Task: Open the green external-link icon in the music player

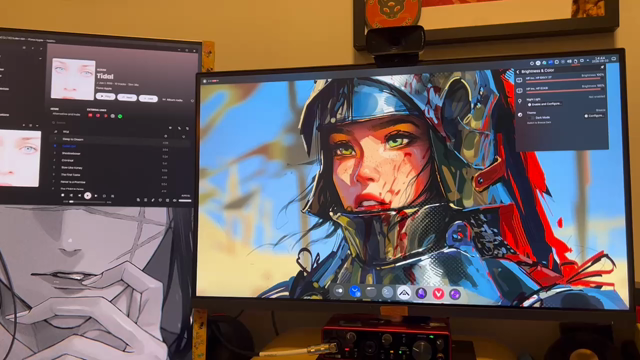Action: pyautogui.click(x=120, y=116)
